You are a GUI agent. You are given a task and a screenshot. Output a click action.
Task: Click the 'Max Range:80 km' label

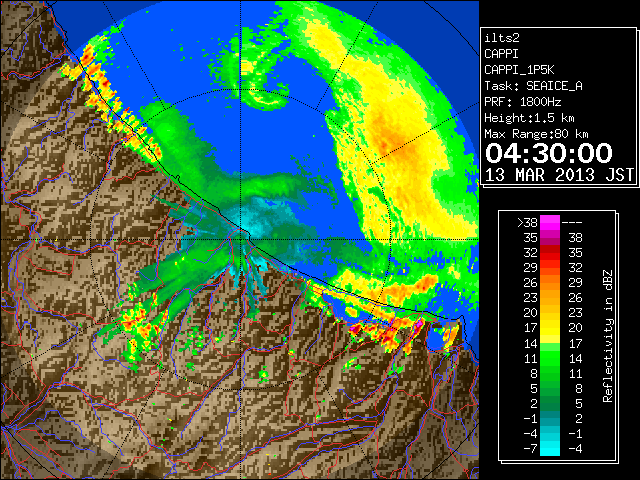pyautogui.click(x=536, y=134)
